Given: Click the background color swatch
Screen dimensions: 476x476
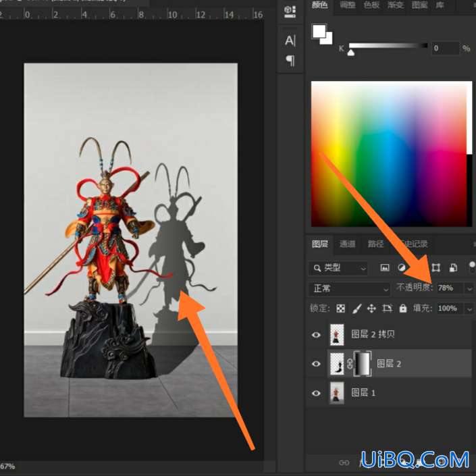Looking at the screenshot, I should coord(328,40).
